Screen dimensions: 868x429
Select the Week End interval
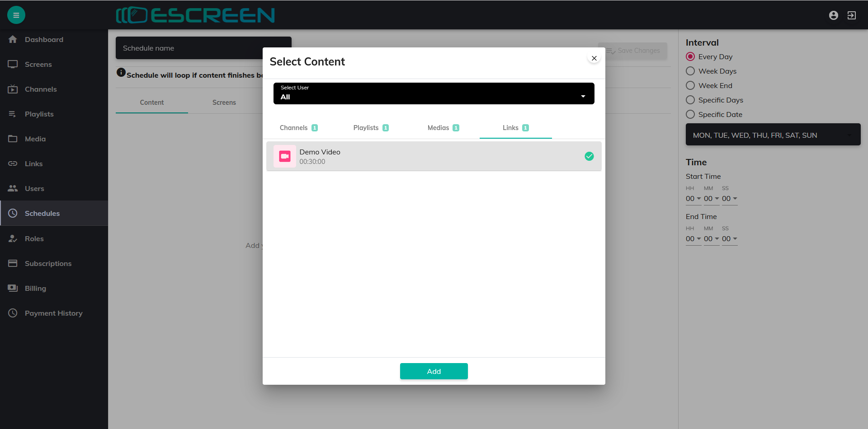[x=690, y=86]
